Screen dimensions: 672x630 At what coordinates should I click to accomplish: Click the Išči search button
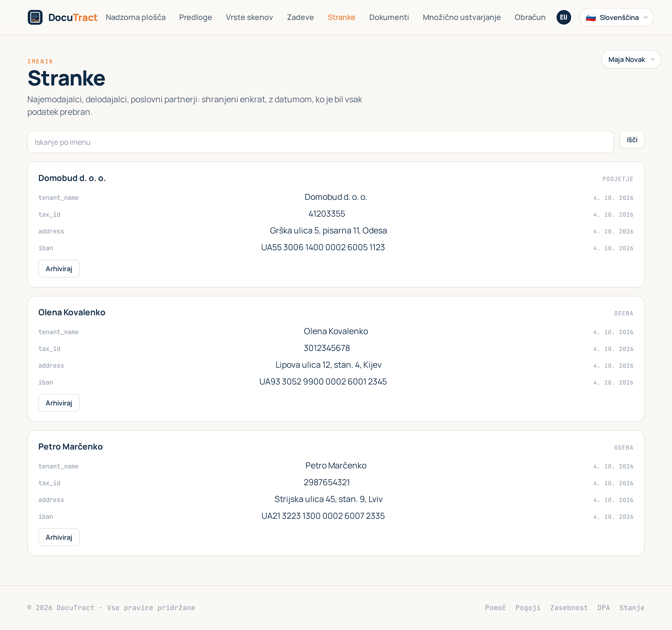632,140
